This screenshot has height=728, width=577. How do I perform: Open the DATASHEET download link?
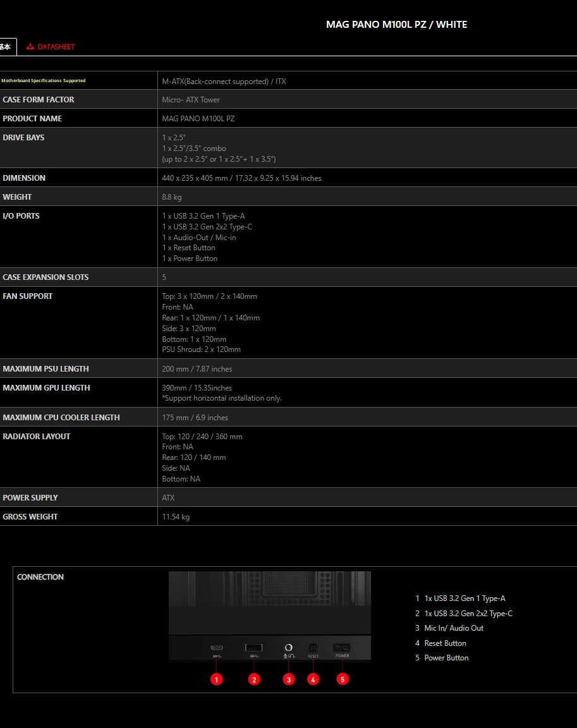[x=51, y=46]
